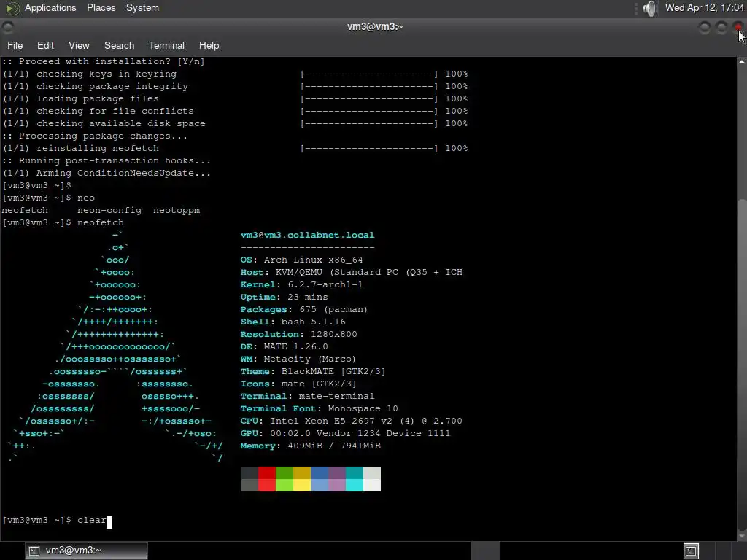The image size is (747, 560).
Task: Open the View menu
Action: tap(79, 46)
